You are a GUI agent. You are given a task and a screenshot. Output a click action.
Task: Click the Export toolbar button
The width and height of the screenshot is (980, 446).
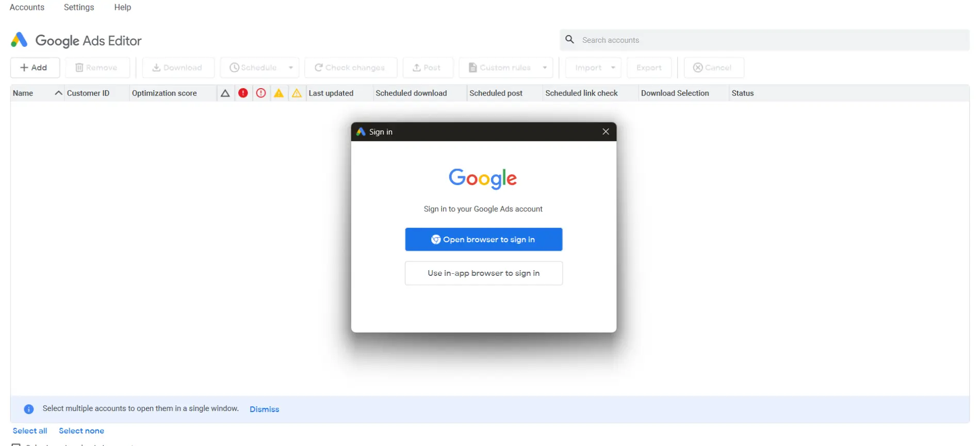click(x=649, y=68)
